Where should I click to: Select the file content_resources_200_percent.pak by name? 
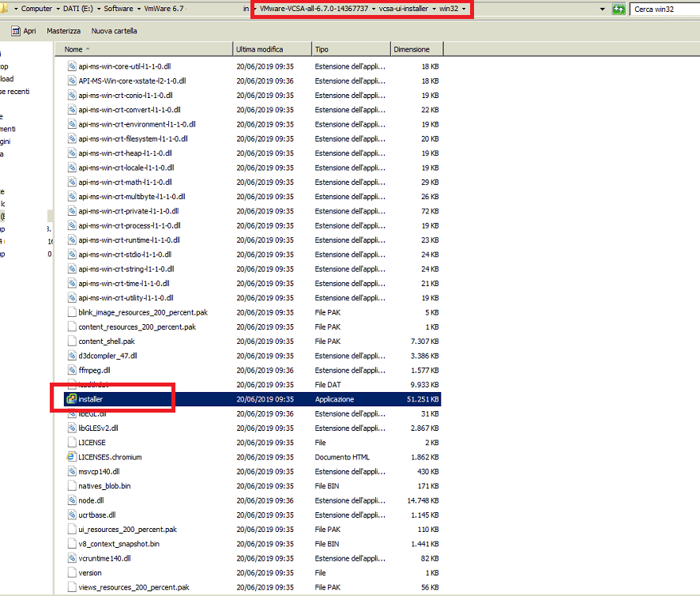pyautogui.click(x=137, y=326)
